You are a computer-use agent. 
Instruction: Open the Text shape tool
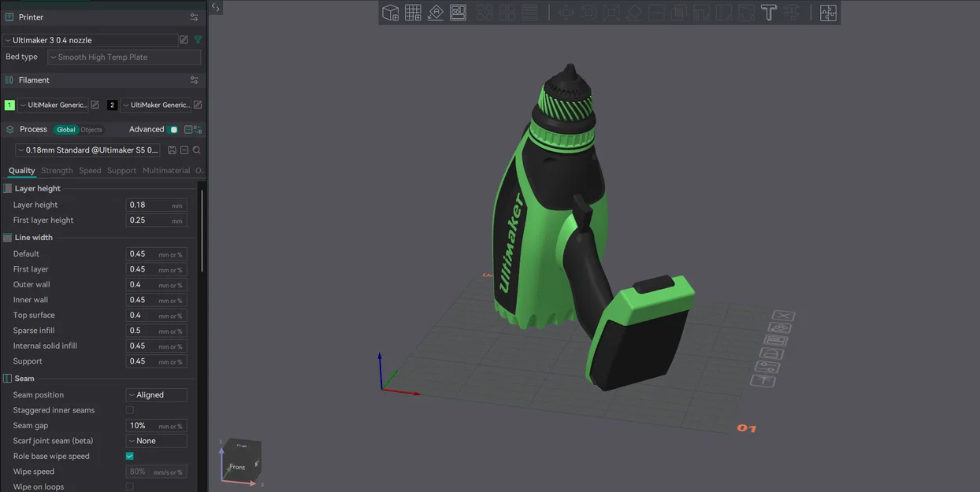[x=768, y=13]
